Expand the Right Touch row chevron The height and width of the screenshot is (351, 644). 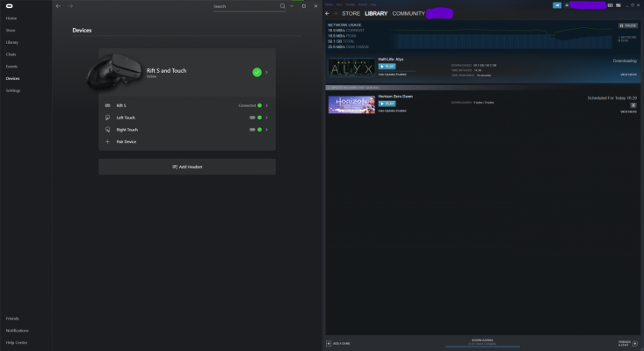(x=266, y=130)
